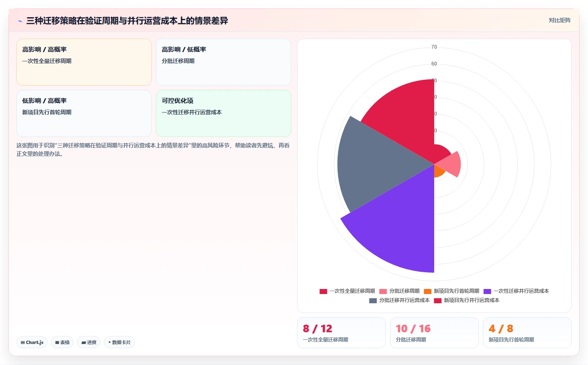Toggle the 分批迁移并行运营成本 gray legend swatch
Viewport: 588px width, 365px height.
click(373, 300)
